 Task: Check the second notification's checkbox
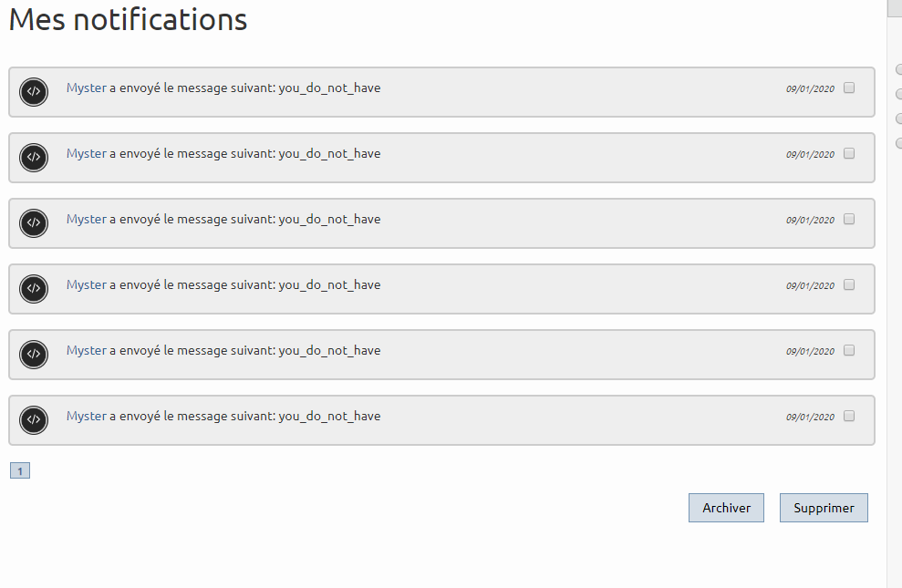coord(849,154)
